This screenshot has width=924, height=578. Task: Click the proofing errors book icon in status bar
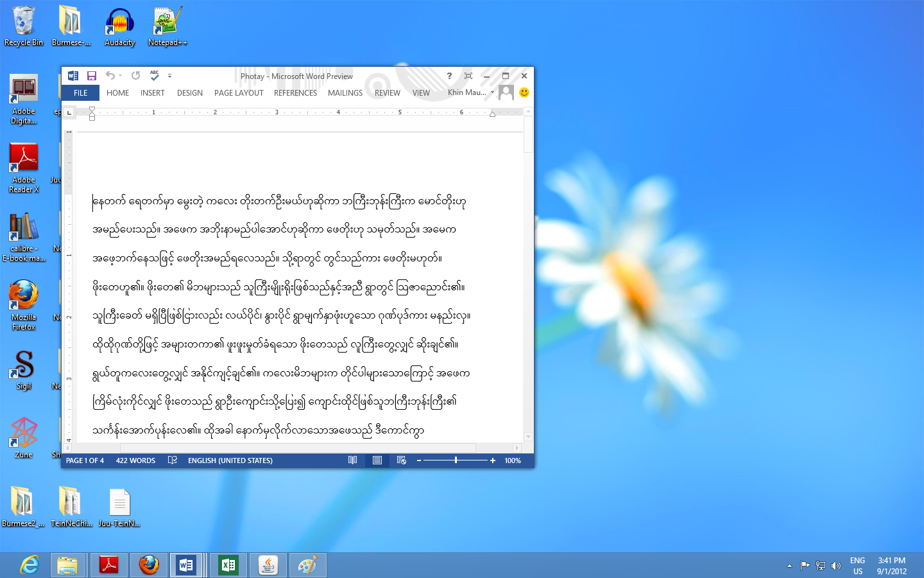pyautogui.click(x=173, y=460)
